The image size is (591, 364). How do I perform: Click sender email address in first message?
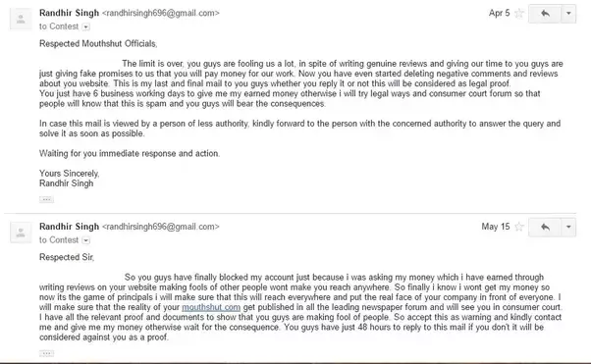(161, 13)
